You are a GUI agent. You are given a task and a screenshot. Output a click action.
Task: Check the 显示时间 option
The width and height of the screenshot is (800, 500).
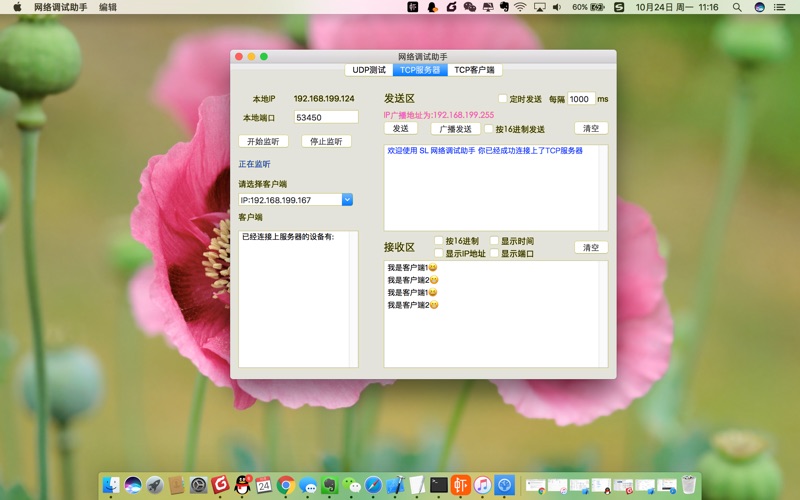coord(494,241)
